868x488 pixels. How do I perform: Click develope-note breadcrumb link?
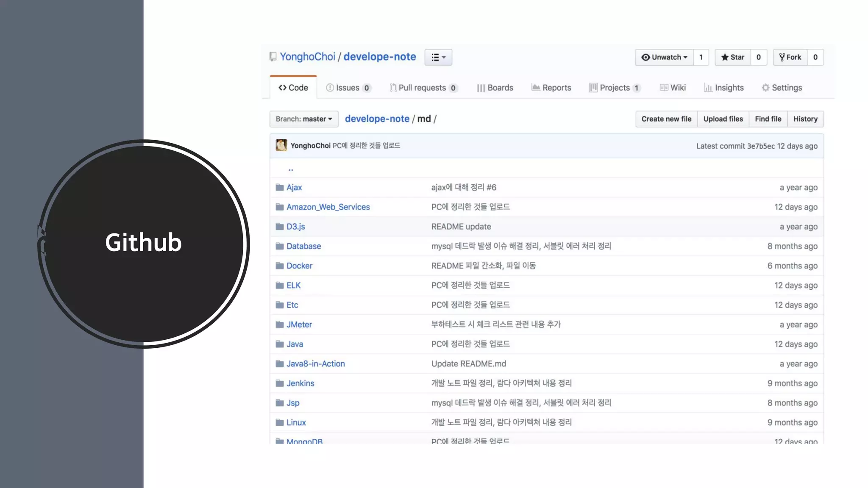(377, 119)
